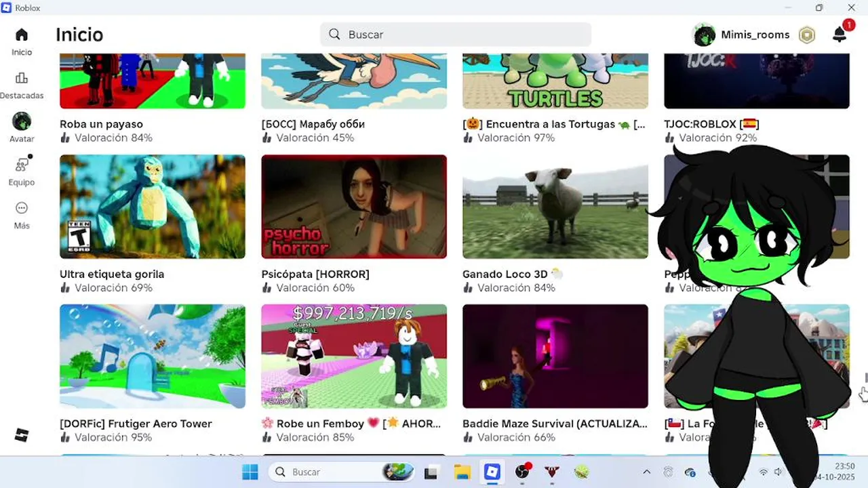Click the Windows taskbar Buscar search box
The image size is (868, 488).
click(x=342, y=472)
